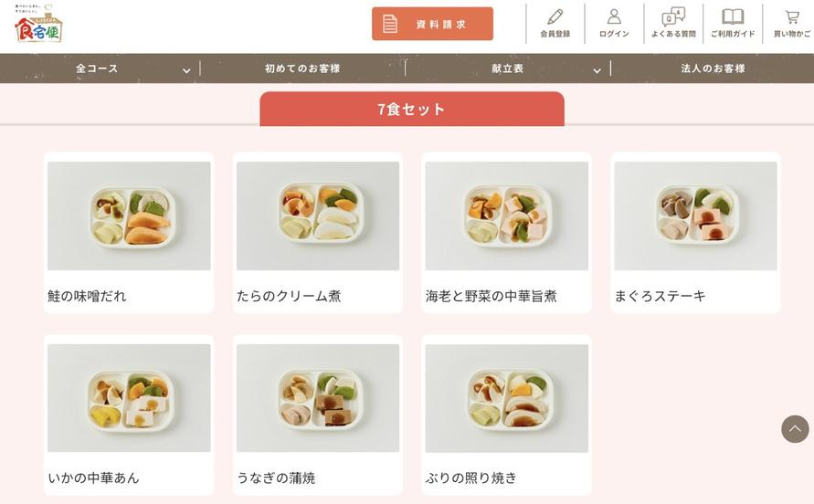Click the たらのクリーム煮 title link
814x504 pixels.
pyautogui.click(x=289, y=296)
